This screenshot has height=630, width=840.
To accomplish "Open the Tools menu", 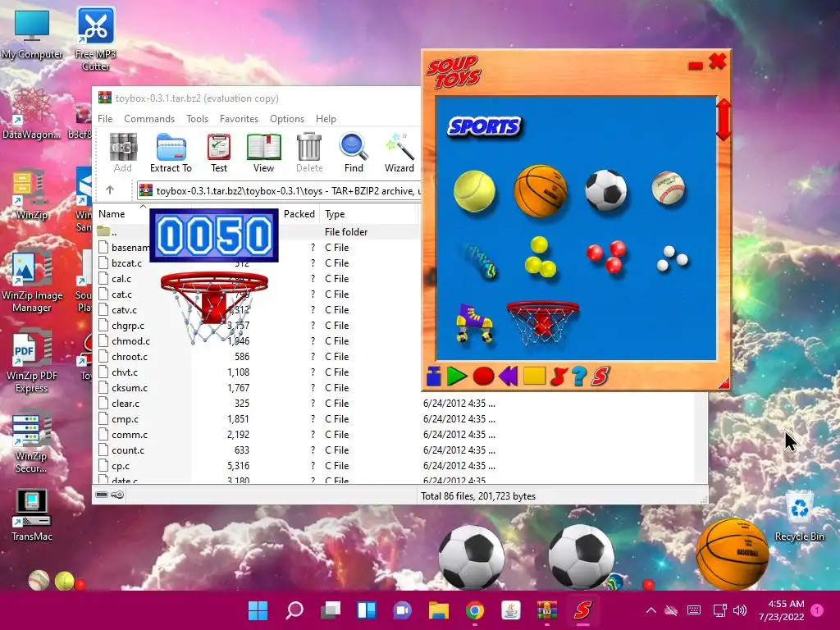I will [x=197, y=119].
